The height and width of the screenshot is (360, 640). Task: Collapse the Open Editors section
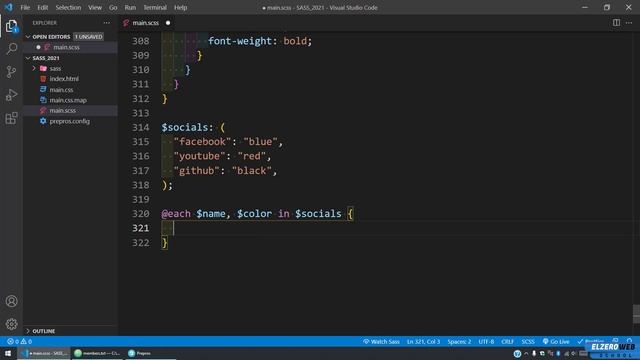pyautogui.click(x=28, y=37)
